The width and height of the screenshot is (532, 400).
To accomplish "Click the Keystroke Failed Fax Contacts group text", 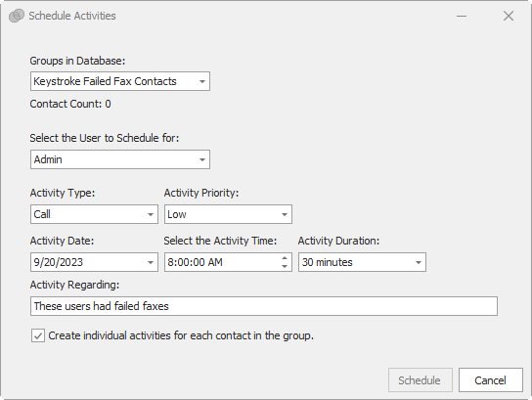I will [105, 81].
